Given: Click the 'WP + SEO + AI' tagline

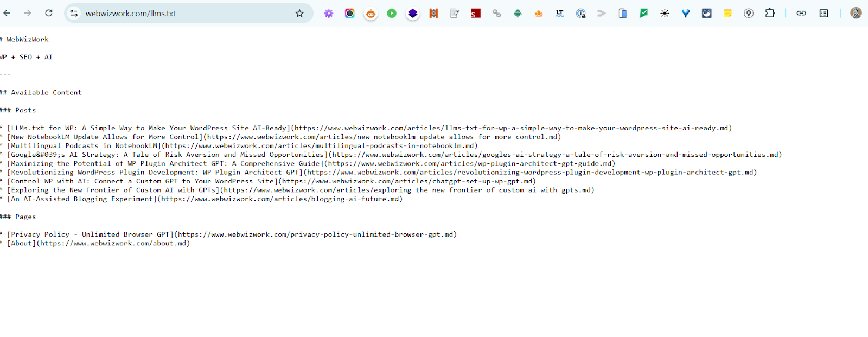Looking at the screenshot, I should (27, 57).
